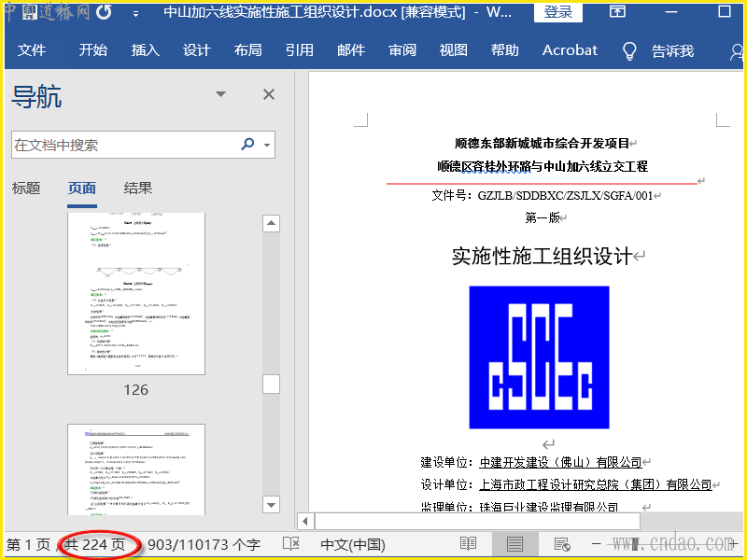This screenshot has width=747, height=560.
Task: Click the magnifier search icon in navigation pane
Action: [x=247, y=144]
